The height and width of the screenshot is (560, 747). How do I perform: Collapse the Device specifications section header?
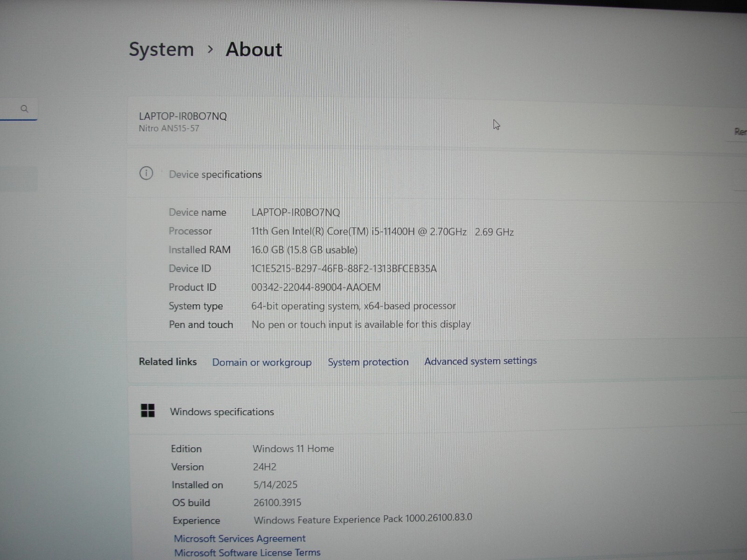click(x=437, y=174)
